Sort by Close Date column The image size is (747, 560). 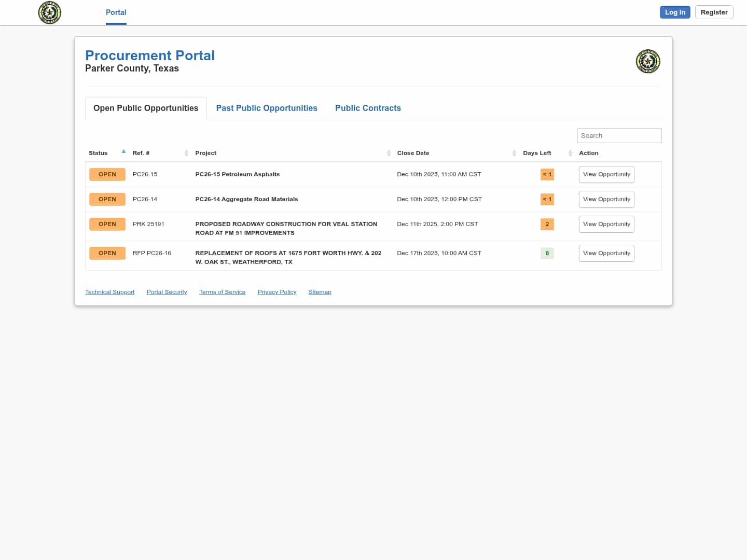click(514, 153)
